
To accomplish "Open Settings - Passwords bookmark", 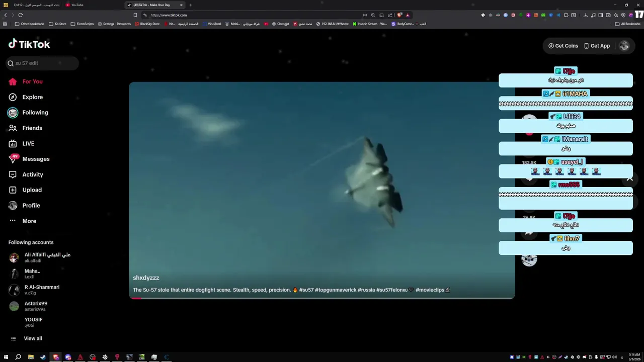I will [114, 24].
